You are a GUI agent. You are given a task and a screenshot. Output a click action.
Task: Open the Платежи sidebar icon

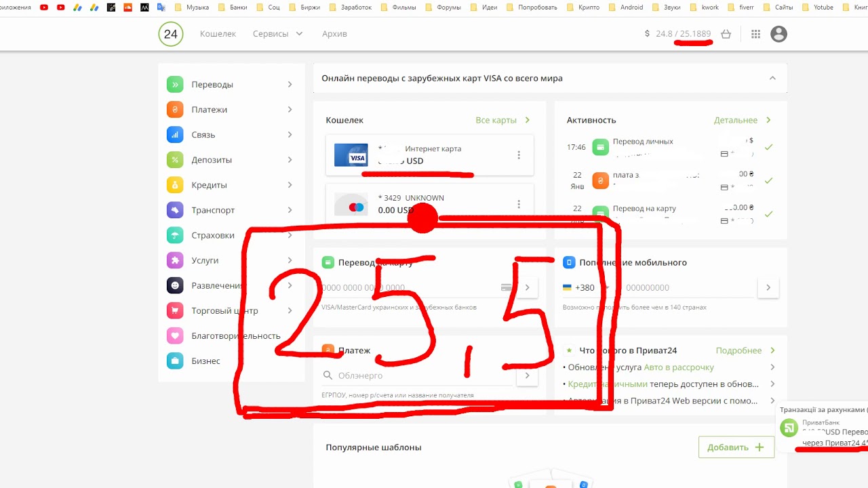click(175, 110)
